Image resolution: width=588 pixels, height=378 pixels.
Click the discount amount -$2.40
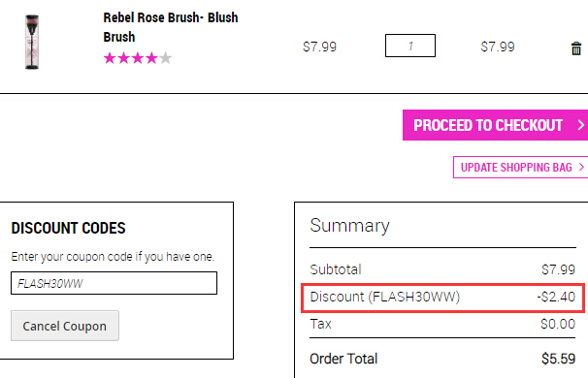556,297
